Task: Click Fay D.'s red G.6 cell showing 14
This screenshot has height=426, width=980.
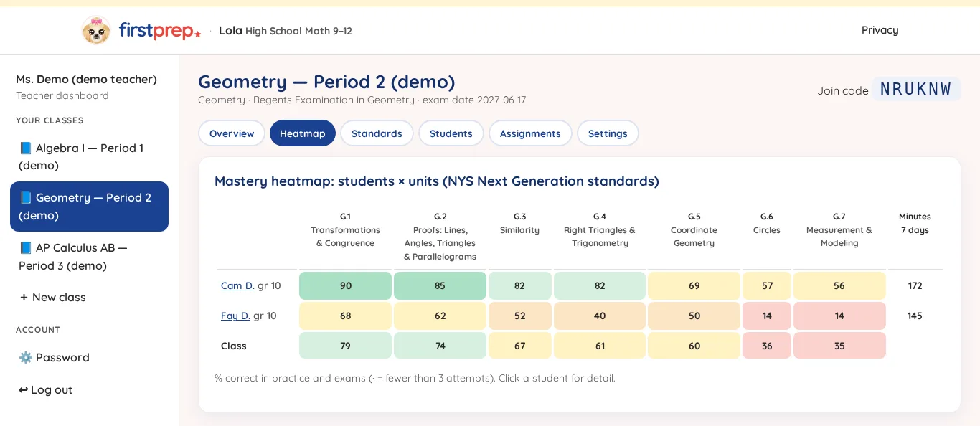Action: (x=767, y=316)
